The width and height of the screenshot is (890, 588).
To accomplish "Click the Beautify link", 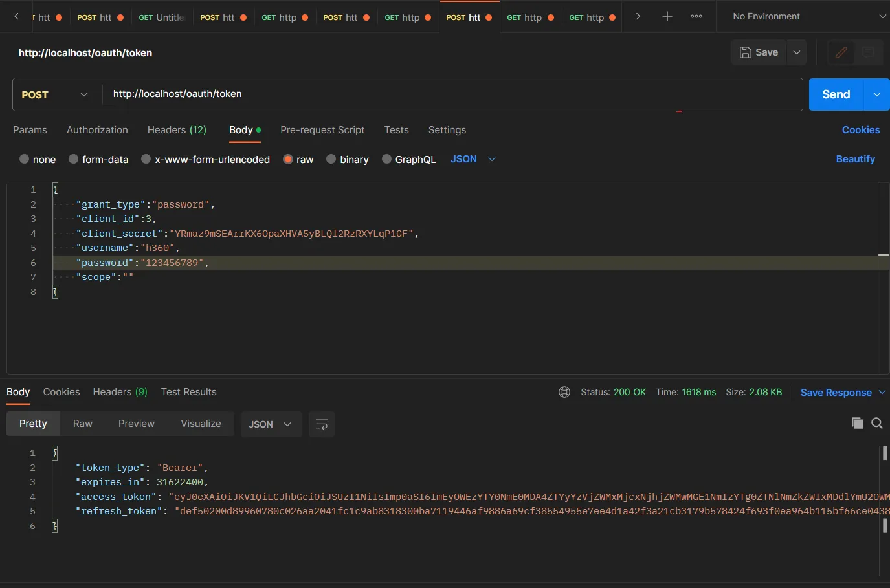I will pyautogui.click(x=855, y=159).
